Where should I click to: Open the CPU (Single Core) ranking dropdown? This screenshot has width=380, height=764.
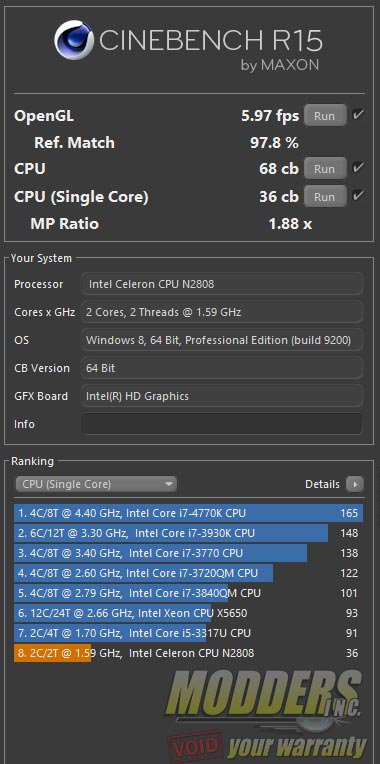(x=96, y=484)
